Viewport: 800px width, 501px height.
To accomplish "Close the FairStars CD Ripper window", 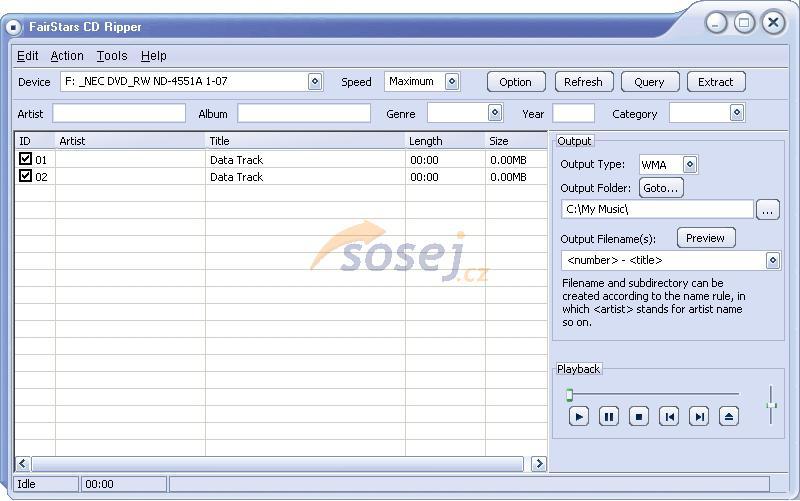I will (773, 22).
